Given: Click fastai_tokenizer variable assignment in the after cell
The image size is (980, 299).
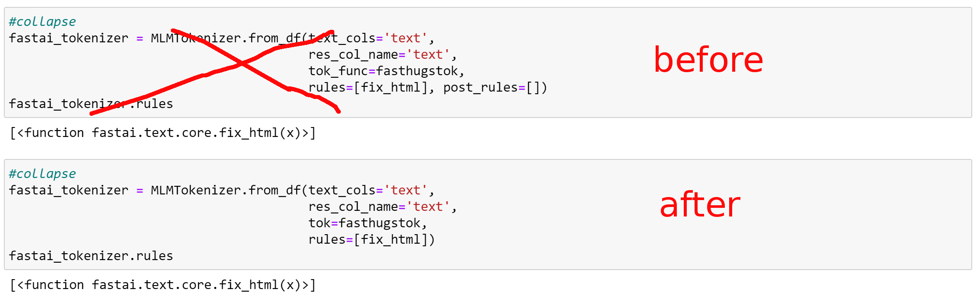Looking at the screenshot, I should click(69, 190).
